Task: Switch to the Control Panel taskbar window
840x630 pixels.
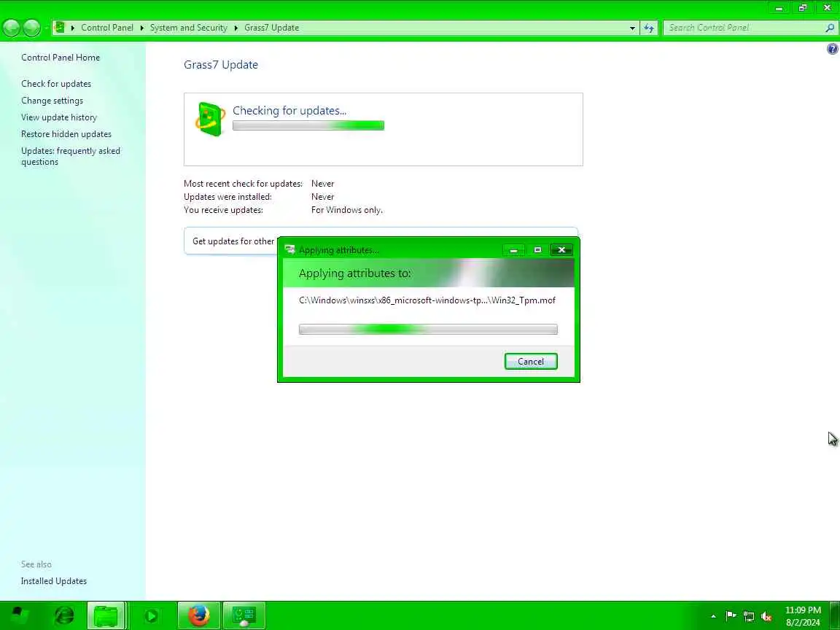Action: click(244, 615)
